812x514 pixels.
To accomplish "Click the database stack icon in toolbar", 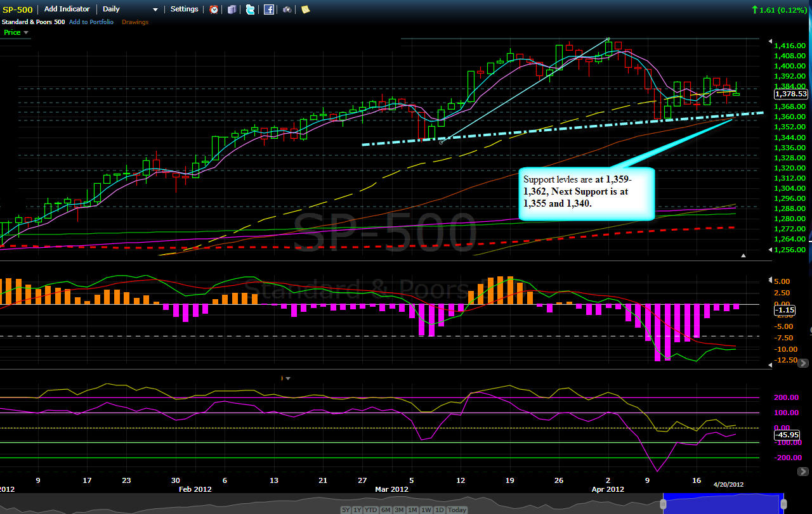I will pyautogui.click(x=232, y=10).
